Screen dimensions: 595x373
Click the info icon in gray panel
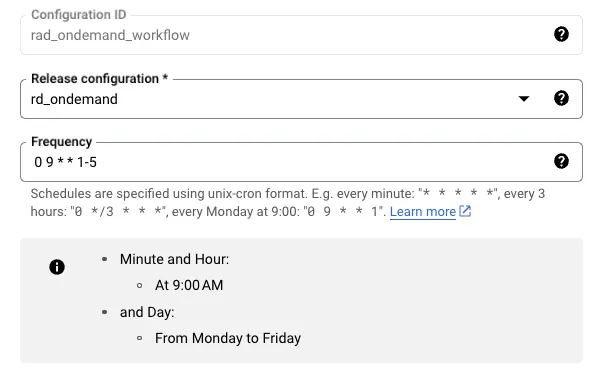click(x=57, y=267)
